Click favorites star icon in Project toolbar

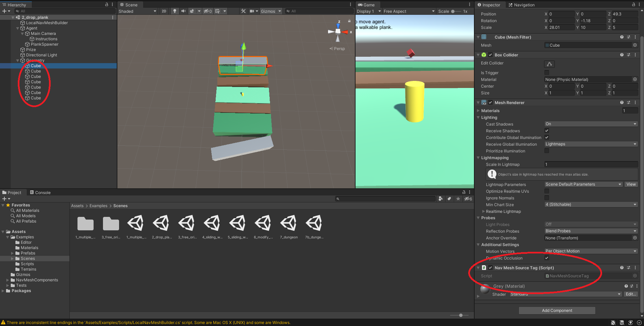(x=458, y=199)
